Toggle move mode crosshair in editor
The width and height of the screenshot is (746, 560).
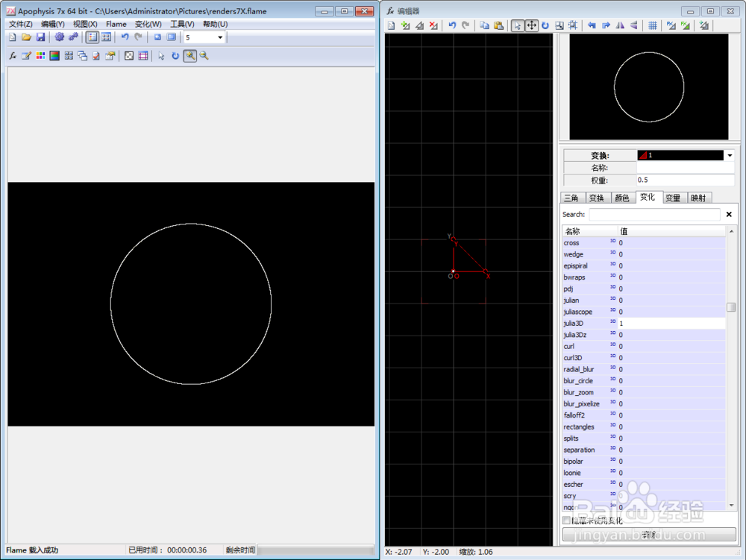pos(531,25)
